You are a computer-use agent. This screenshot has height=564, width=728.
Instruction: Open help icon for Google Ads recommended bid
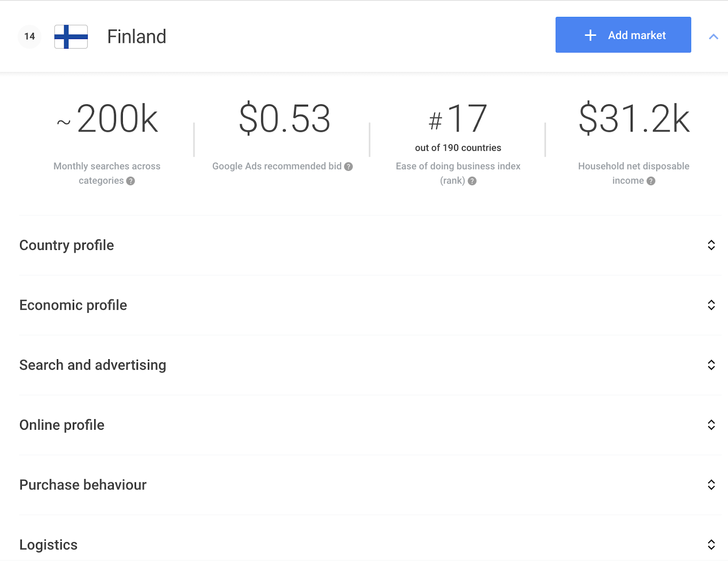[349, 167]
